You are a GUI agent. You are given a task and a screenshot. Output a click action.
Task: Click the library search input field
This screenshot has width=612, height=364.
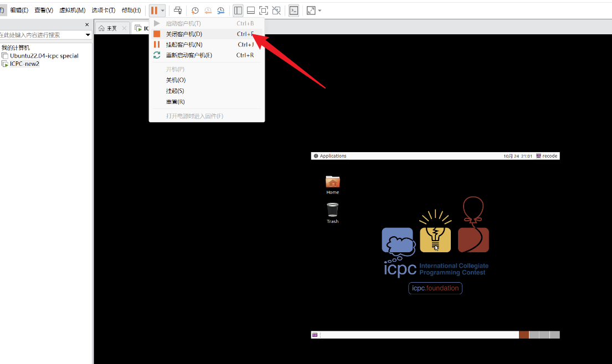coord(42,35)
